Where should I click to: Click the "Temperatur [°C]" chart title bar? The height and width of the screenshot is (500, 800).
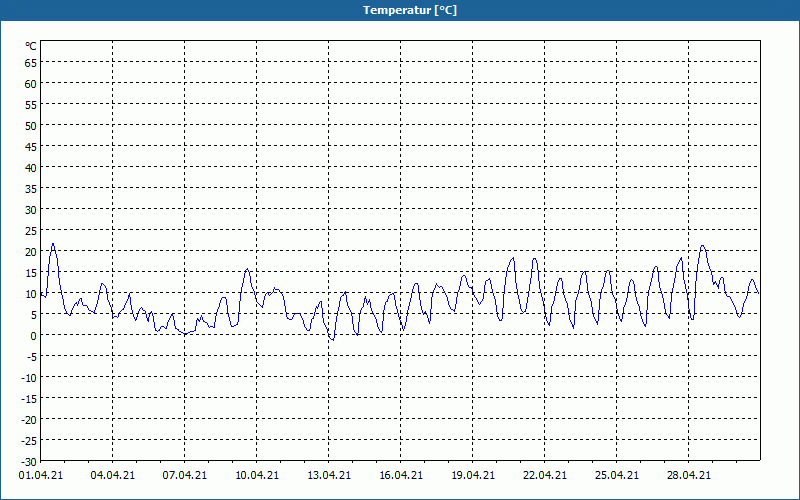pyautogui.click(x=400, y=10)
